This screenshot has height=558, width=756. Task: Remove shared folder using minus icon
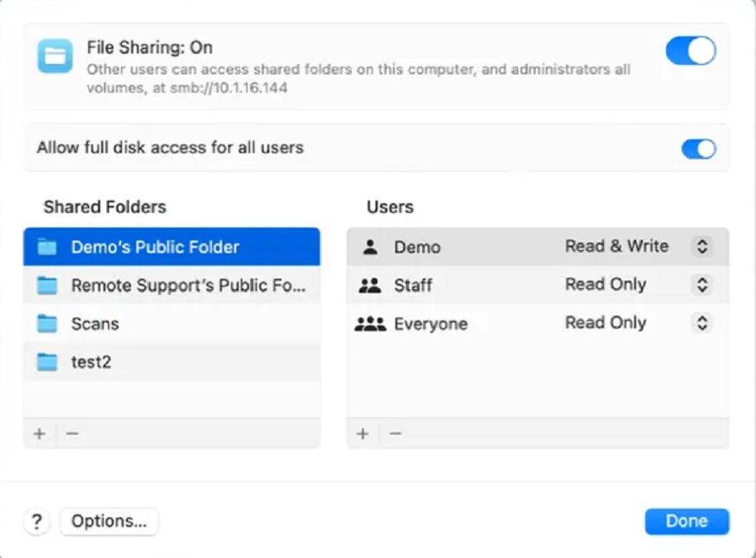[x=73, y=433]
